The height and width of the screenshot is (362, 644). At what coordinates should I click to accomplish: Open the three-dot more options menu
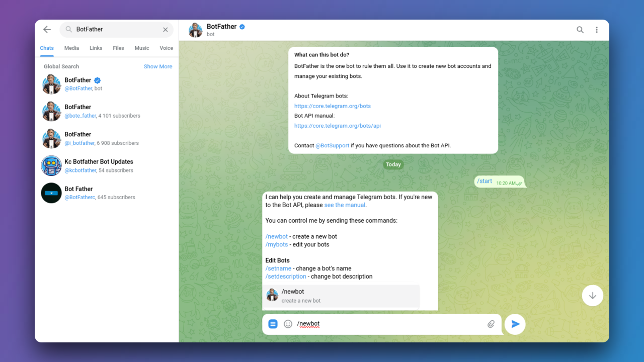[597, 30]
